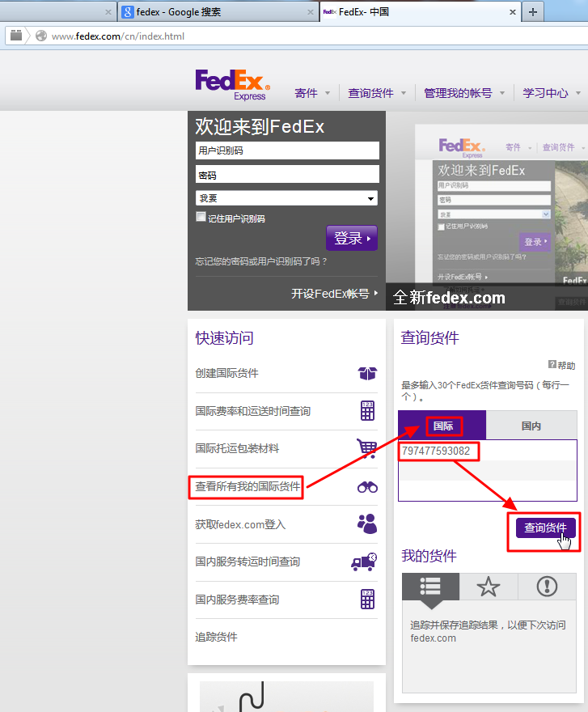Viewport: 588px width, 712px height.
Task: Toggle the 记住用户识别码 checkbox
Action: 201,217
